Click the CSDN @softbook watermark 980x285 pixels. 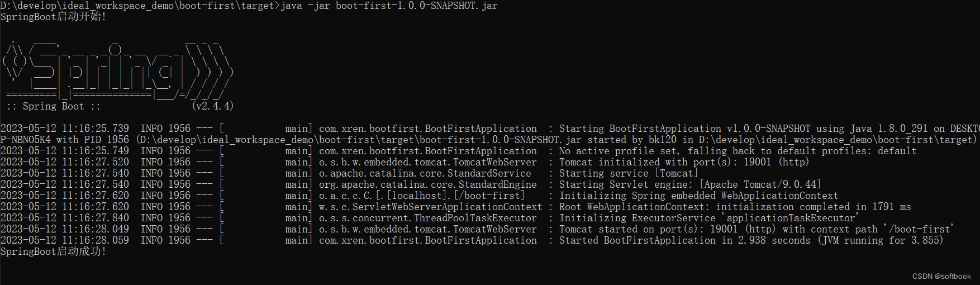[x=941, y=276]
